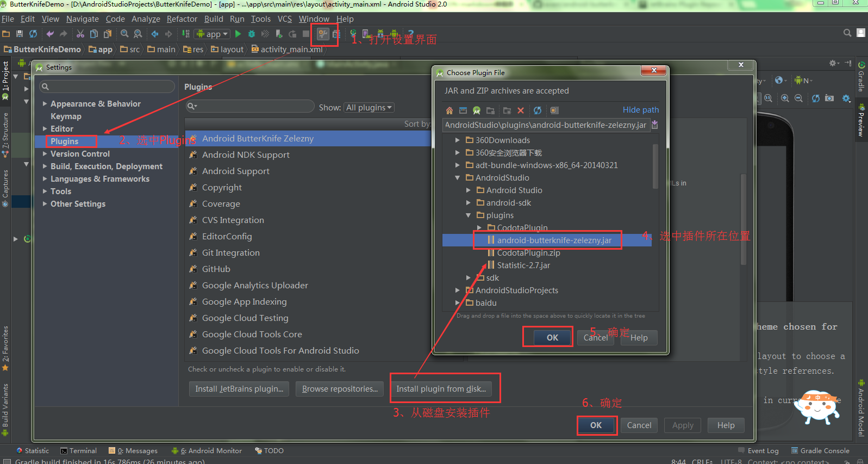This screenshot has width=868, height=464.
Task: Open the app run configuration dropdown
Action: (213, 34)
